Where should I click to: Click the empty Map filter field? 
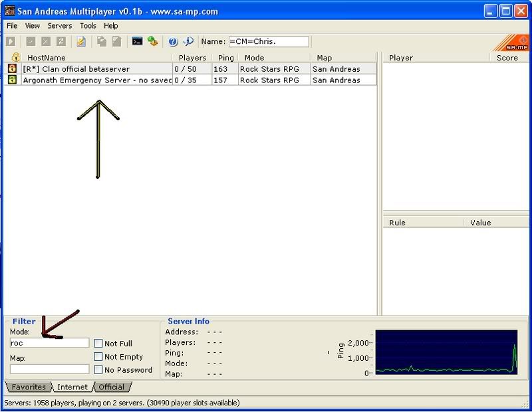tap(49, 369)
